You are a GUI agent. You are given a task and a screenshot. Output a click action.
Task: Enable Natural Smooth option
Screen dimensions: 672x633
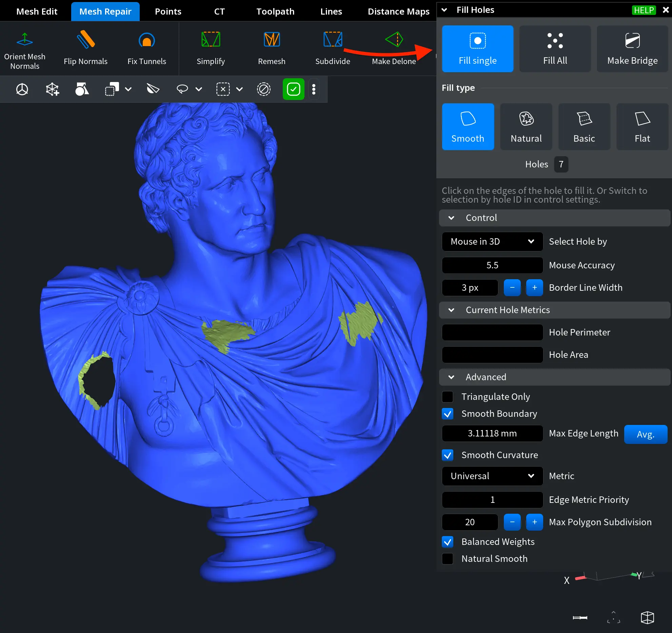pyautogui.click(x=448, y=559)
